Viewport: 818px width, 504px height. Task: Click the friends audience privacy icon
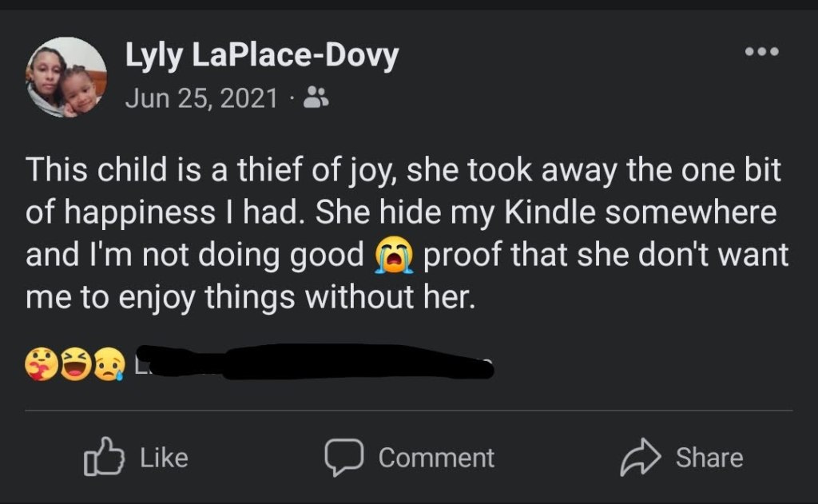[x=318, y=99]
